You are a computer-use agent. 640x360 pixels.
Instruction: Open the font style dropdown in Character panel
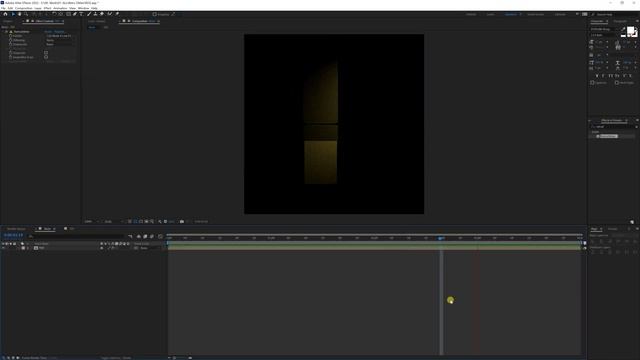(603, 35)
